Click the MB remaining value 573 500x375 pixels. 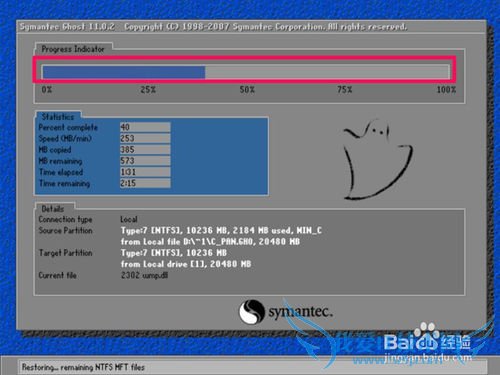pyautogui.click(x=145, y=161)
